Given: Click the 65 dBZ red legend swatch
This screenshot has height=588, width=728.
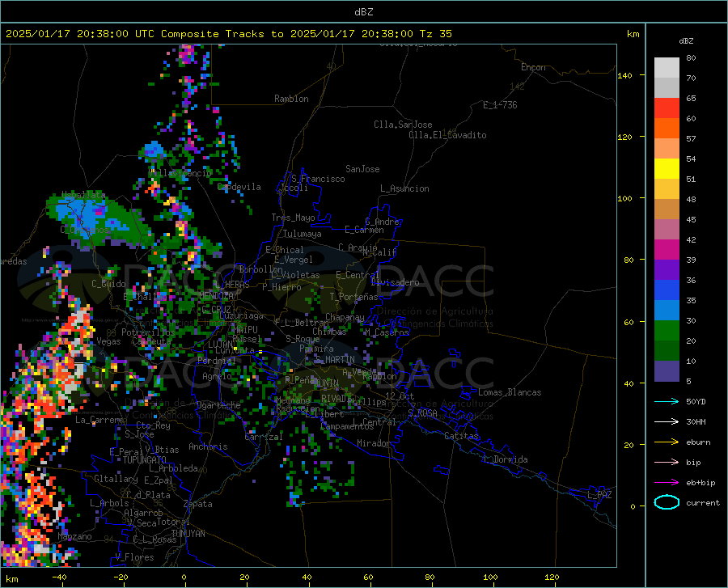Looking at the screenshot, I should pyautogui.click(x=667, y=108).
